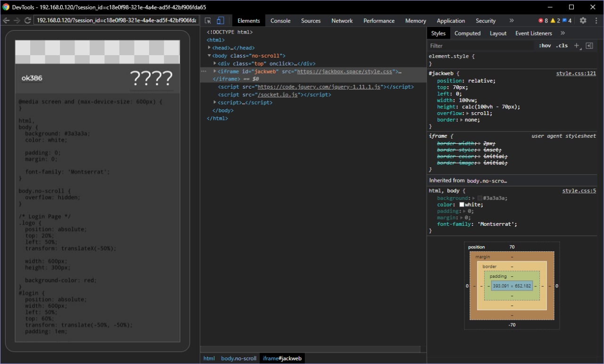Screen dimensions: 604x364
Task: Click the DOCTYPE html line
Action: coord(229,32)
